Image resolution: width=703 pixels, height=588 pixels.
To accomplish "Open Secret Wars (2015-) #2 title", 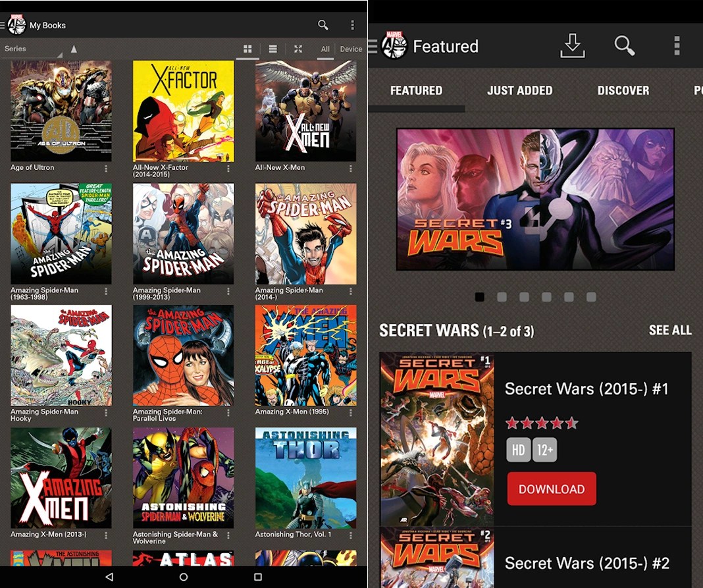I will pyautogui.click(x=587, y=564).
